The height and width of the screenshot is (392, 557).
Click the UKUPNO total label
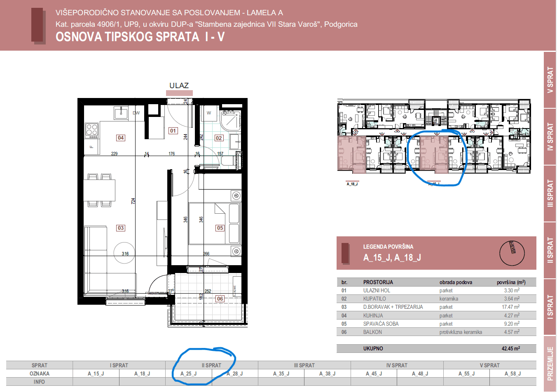click(373, 348)
